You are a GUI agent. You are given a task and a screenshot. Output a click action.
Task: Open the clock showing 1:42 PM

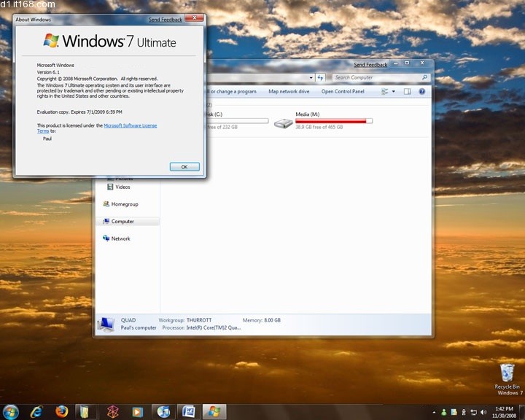tap(504, 412)
